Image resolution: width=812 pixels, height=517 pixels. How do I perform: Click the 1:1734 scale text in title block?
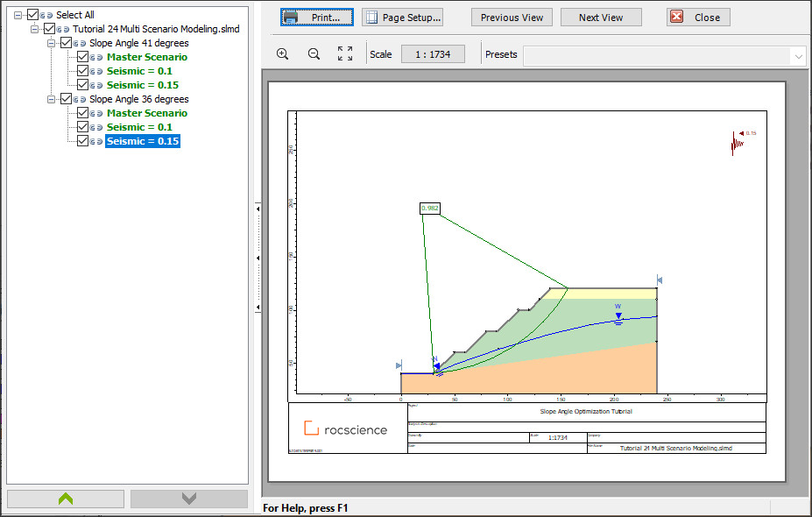point(558,438)
